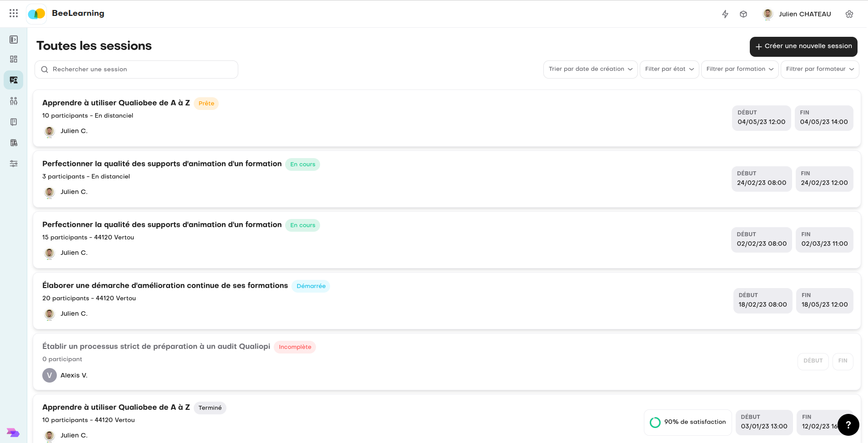Click start date 24/02/23 08:00

[x=762, y=179]
